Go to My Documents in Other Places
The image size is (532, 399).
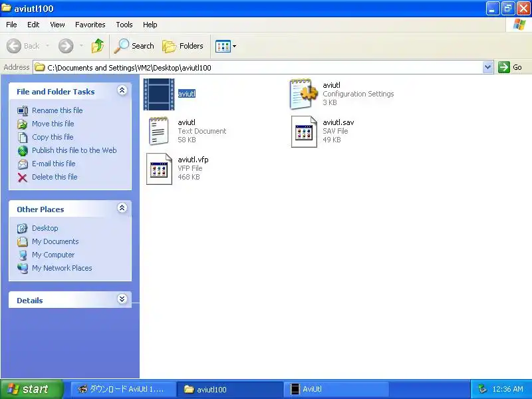pyautogui.click(x=55, y=241)
